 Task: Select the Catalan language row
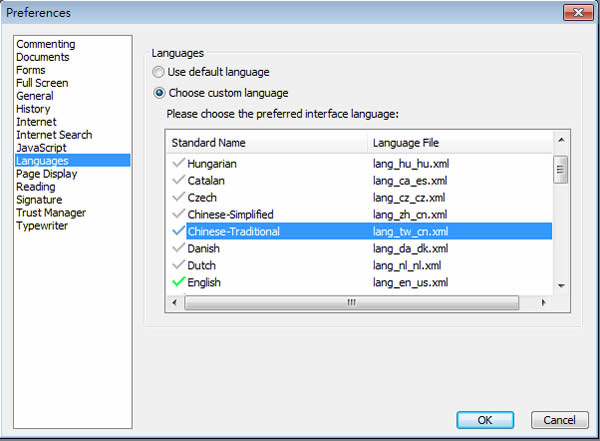click(x=360, y=180)
